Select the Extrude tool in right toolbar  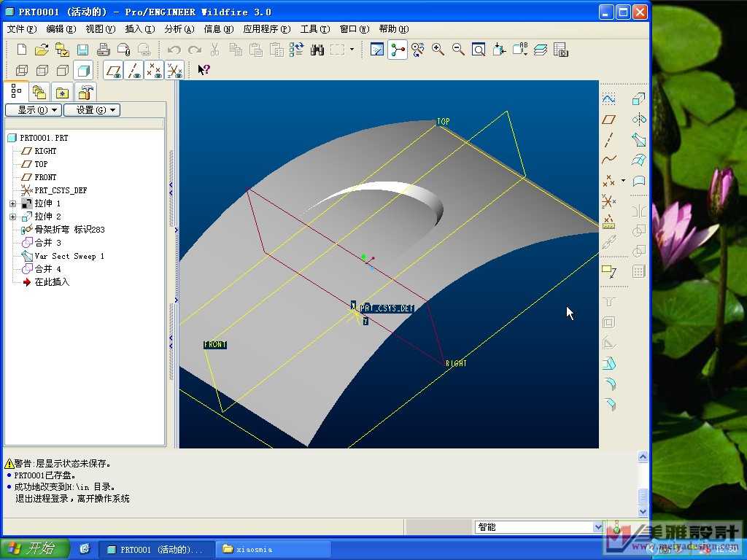point(638,98)
